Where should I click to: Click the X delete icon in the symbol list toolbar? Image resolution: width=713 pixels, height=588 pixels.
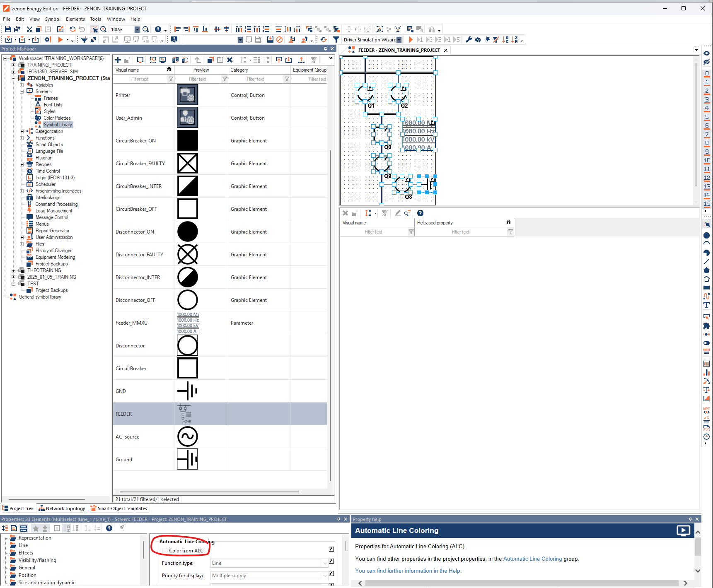pos(230,60)
